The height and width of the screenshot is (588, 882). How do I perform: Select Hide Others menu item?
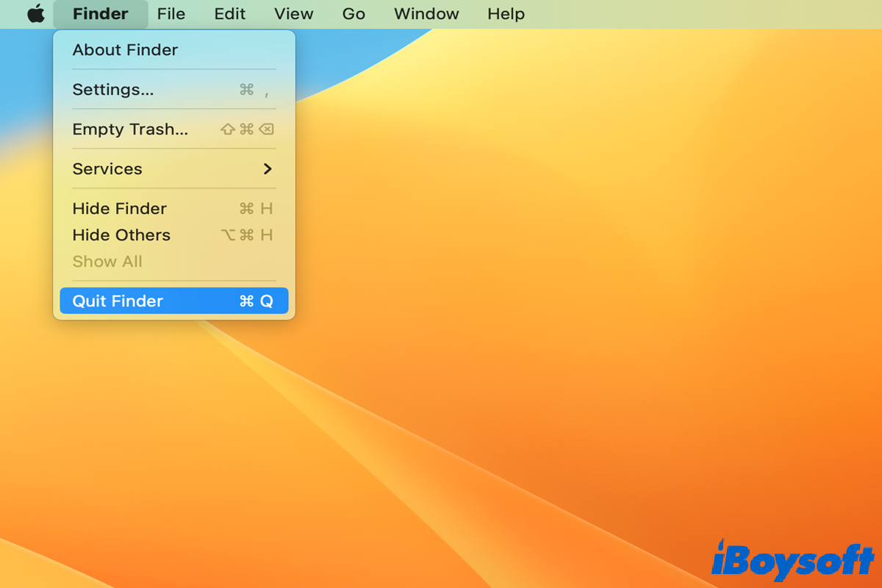click(121, 235)
